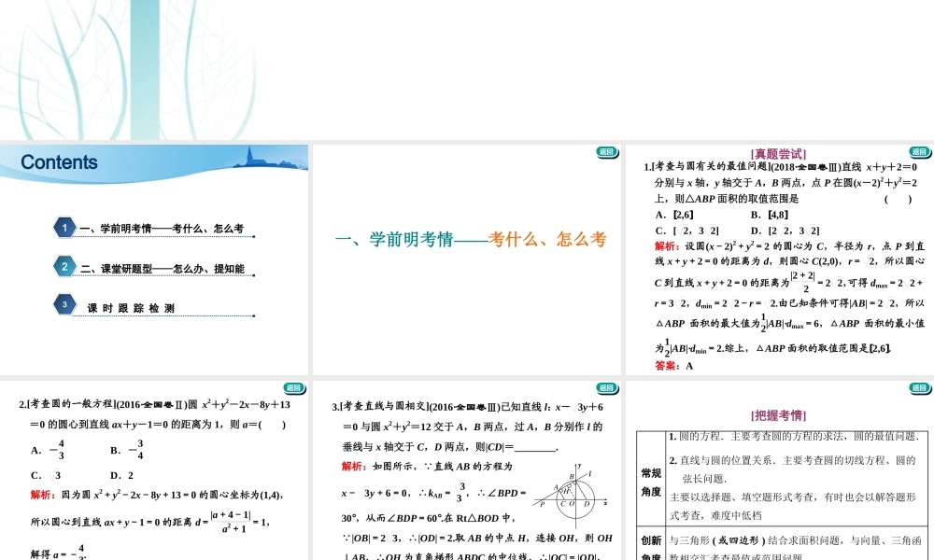
Task: Click 返回 on the 圆的一般方程 slide
Action: click(294, 387)
